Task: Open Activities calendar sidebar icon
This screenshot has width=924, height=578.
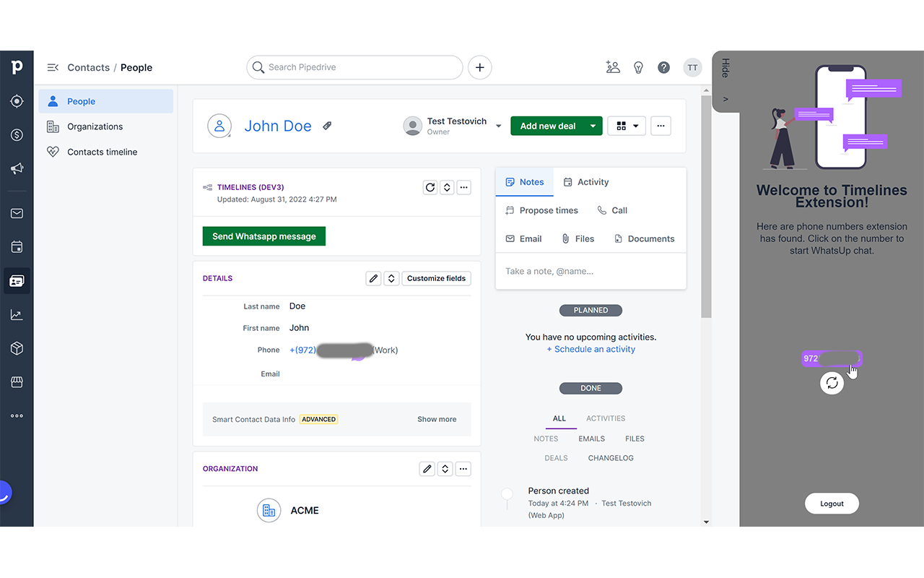Action: click(x=17, y=247)
